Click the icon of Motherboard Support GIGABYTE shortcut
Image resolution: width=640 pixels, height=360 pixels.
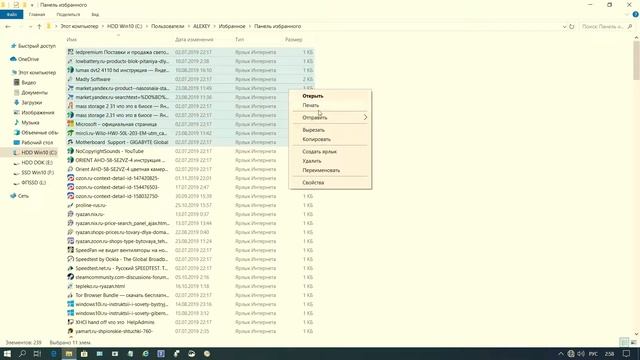pyautogui.click(x=70, y=142)
